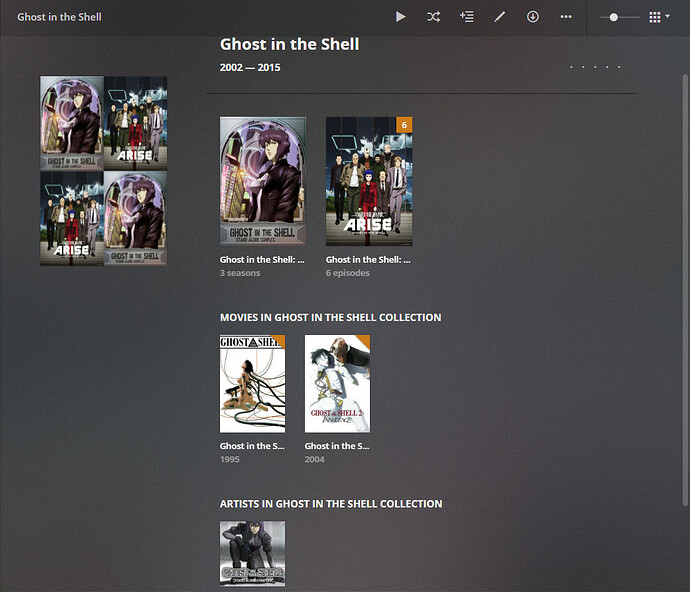The width and height of the screenshot is (690, 592).
Task: Click the '3 seasons' show title link
Action: tap(262, 260)
